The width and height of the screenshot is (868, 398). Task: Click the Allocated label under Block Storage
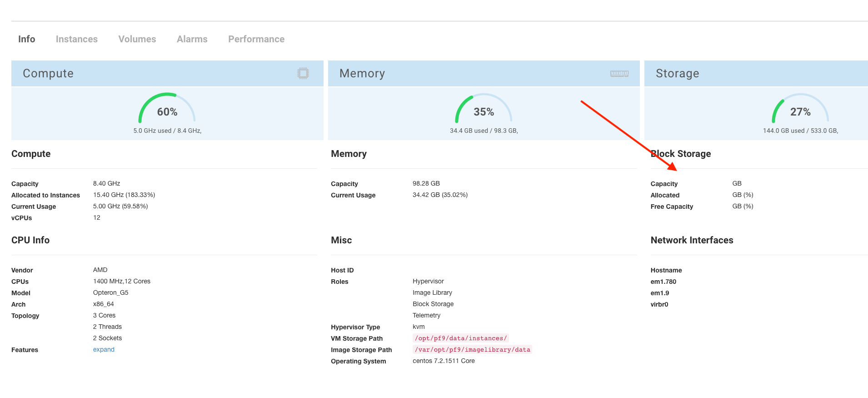click(665, 195)
